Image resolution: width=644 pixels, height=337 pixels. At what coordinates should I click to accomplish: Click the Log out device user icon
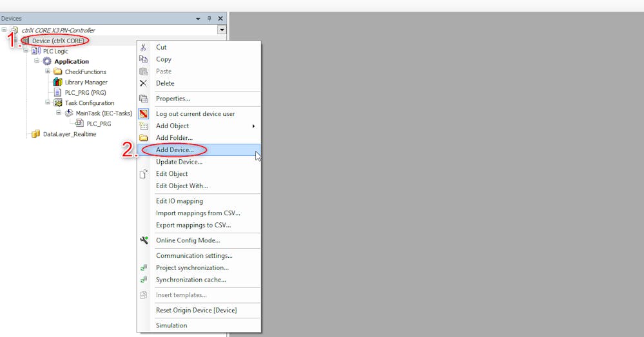pos(143,113)
